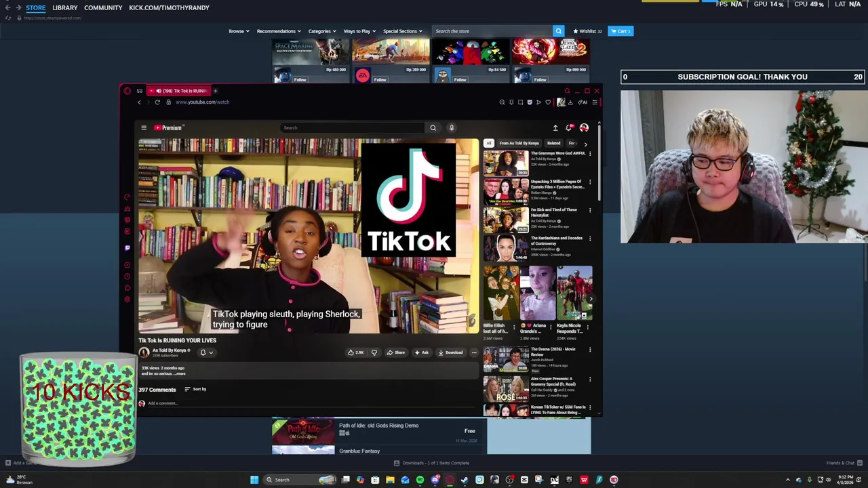Advance the Shorts shelf with next arrow
Viewport: 868px width, 488px height.
[591, 299]
